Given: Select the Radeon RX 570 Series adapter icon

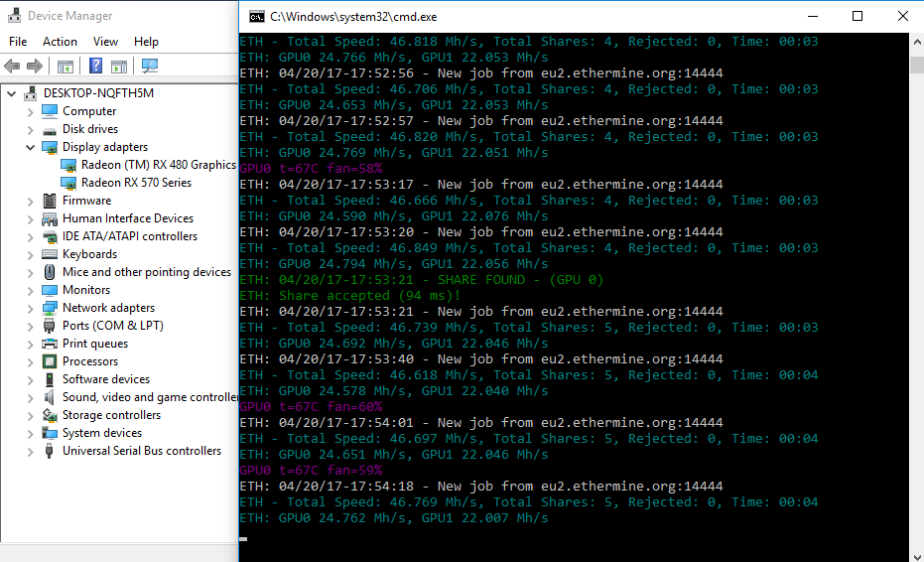Looking at the screenshot, I should [x=68, y=184].
